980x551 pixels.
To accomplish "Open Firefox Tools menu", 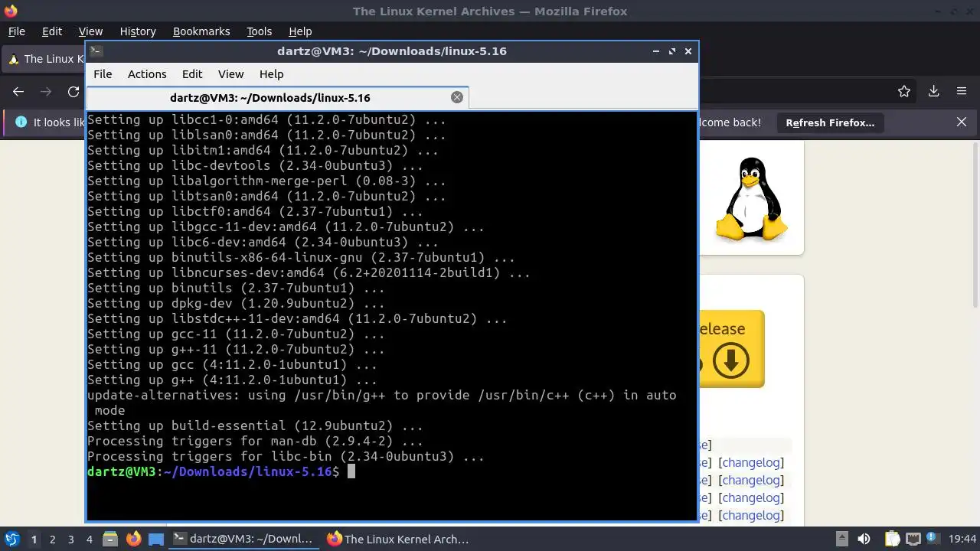I will click(259, 31).
